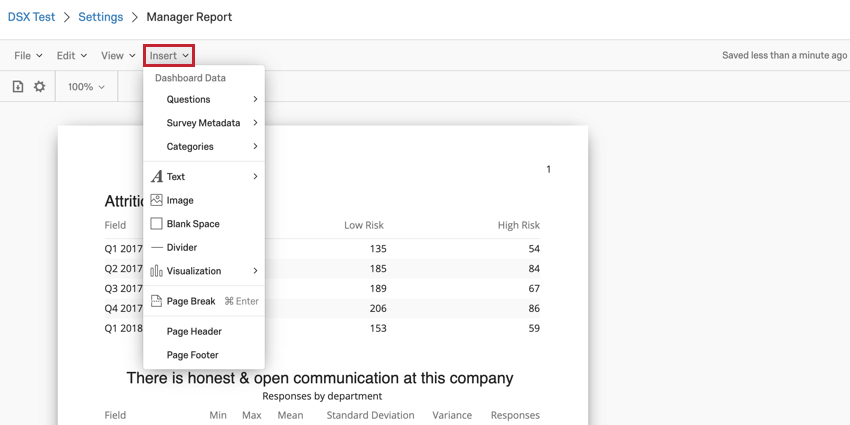850x425 pixels.
Task: Click the chart title about honest communication
Action: coord(320,378)
